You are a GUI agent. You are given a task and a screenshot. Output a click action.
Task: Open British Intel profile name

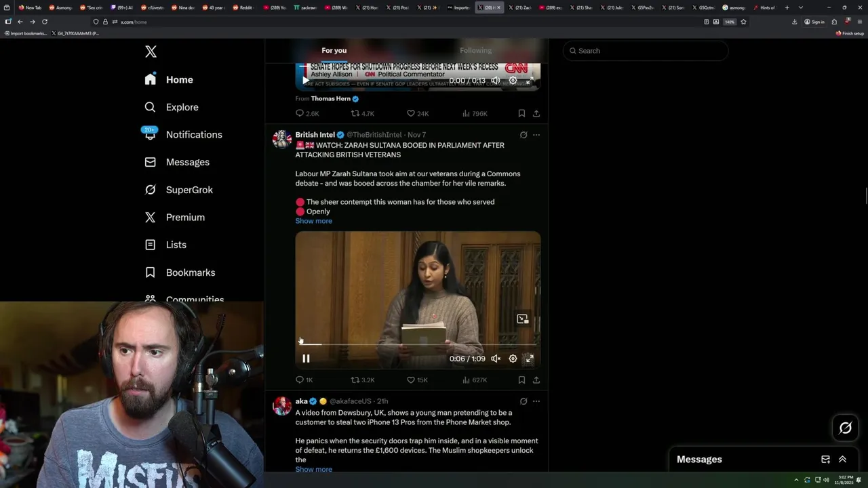pyautogui.click(x=315, y=135)
